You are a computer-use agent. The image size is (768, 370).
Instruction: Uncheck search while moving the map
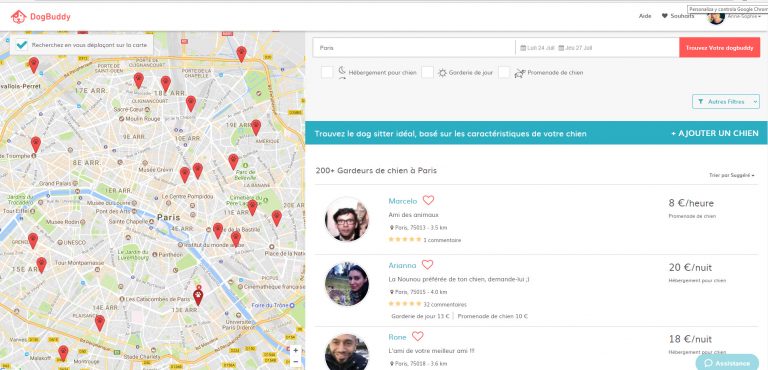pos(22,45)
